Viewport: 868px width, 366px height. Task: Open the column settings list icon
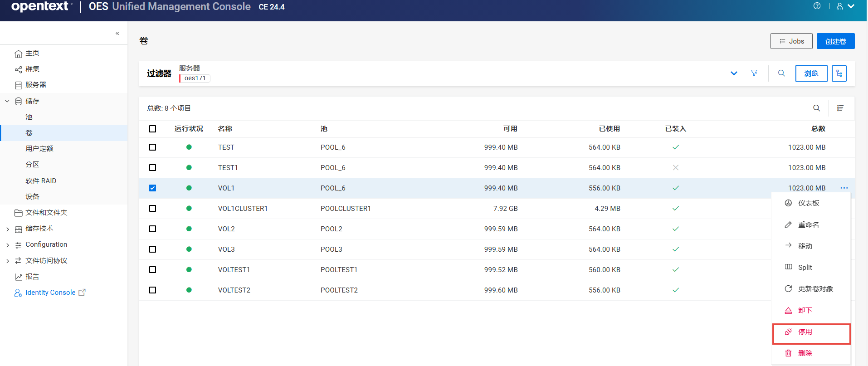pyautogui.click(x=840, y=108)
